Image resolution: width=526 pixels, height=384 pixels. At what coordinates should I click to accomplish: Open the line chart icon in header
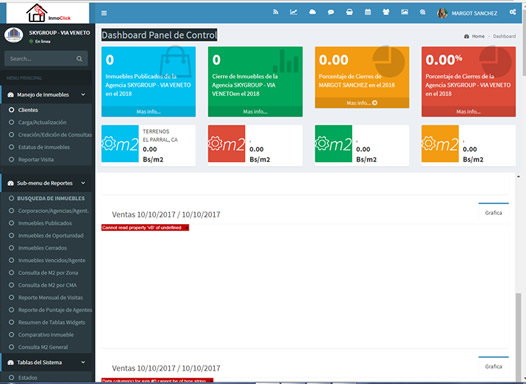[x=294, y=12]
